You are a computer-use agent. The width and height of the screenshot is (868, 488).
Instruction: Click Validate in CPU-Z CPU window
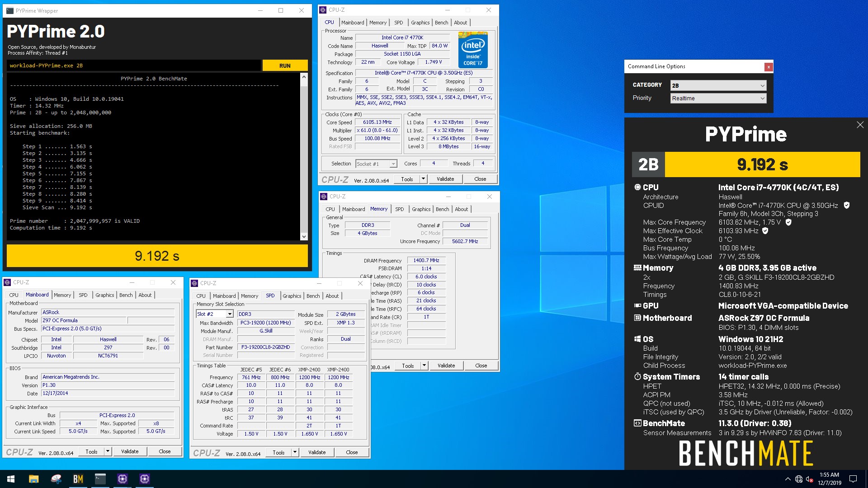click(445, 179)
